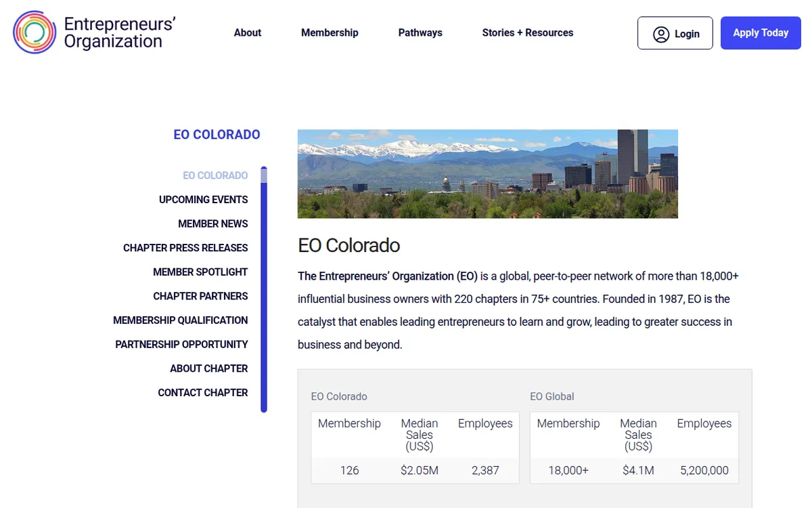
Task: Open the Pathways menu
Action: tap(420, 33)
